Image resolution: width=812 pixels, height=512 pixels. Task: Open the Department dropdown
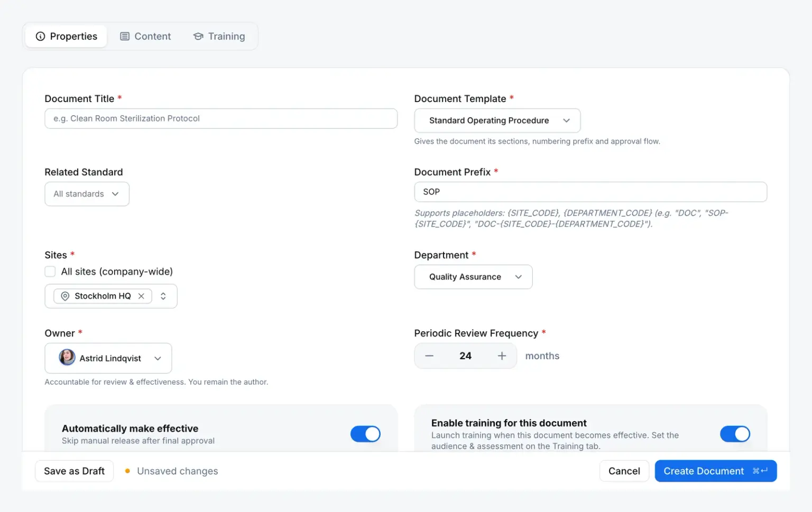click(x=473, y=277)
